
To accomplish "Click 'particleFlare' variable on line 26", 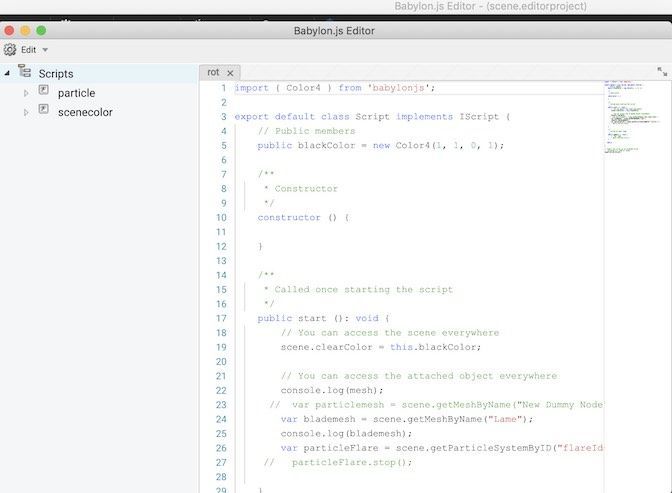I will click(x=341, y=448).
